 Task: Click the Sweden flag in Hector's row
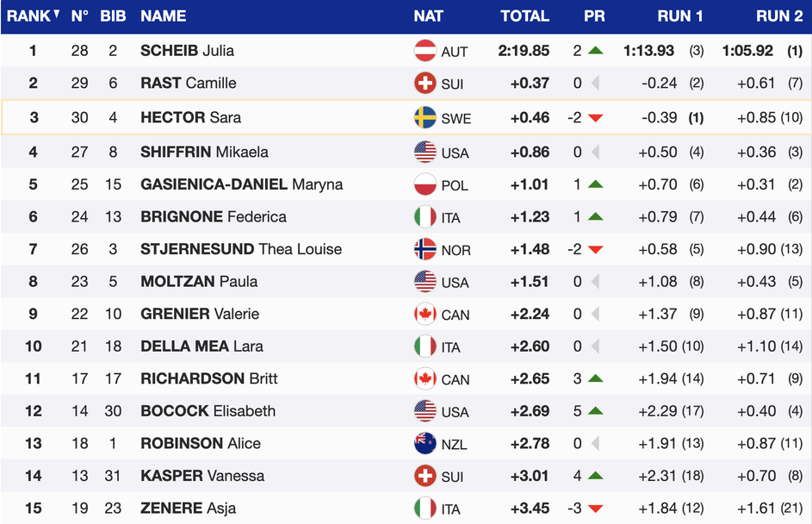(425, 117)
